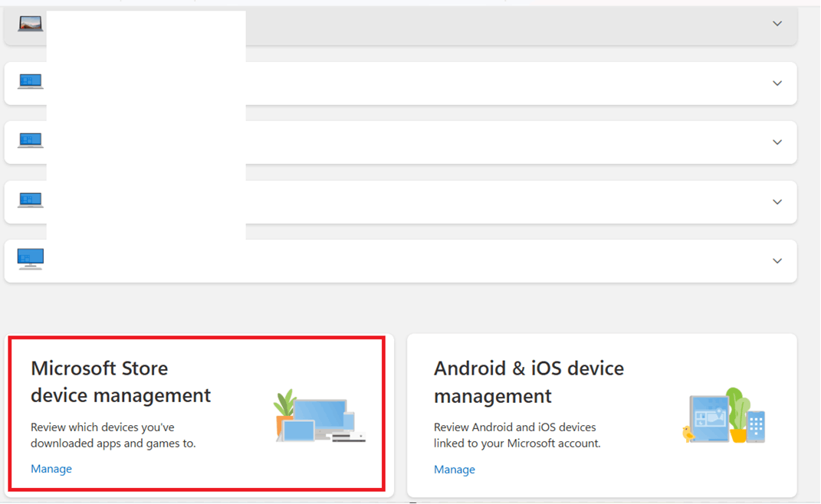This screenshot has width=821, height=504.
Task: Click the Android & iOS device management heading
Action: pos(529,381)
